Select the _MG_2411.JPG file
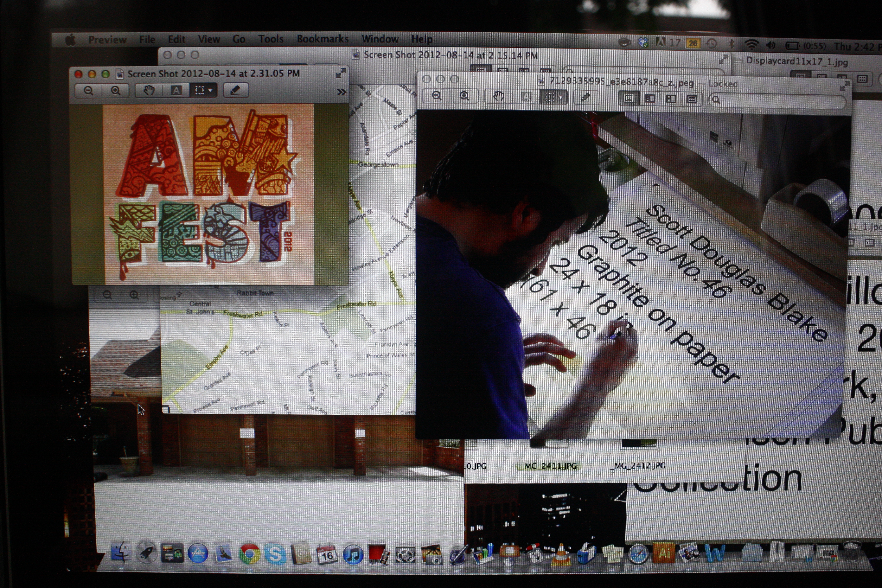 coord(549,466)
